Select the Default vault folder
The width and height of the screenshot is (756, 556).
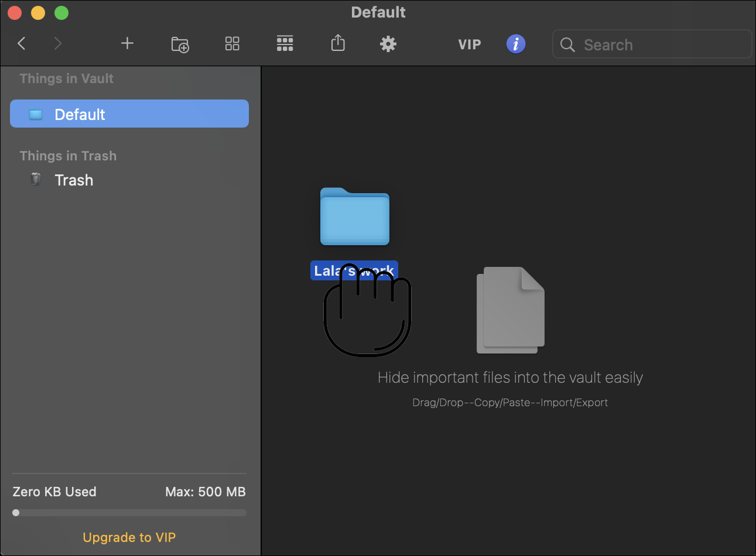tap(129, 114)
